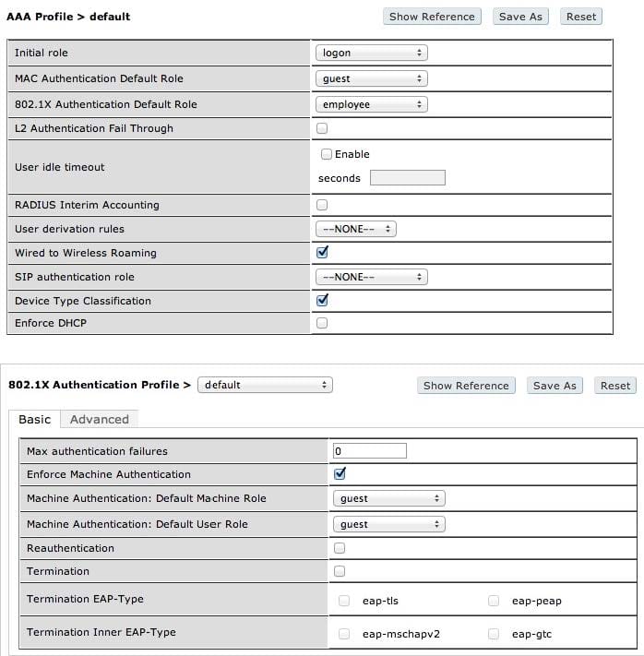644x656 pixels.
Task: Enable RADIUS Interim Accounting checkbox
Action: [322, 205]
